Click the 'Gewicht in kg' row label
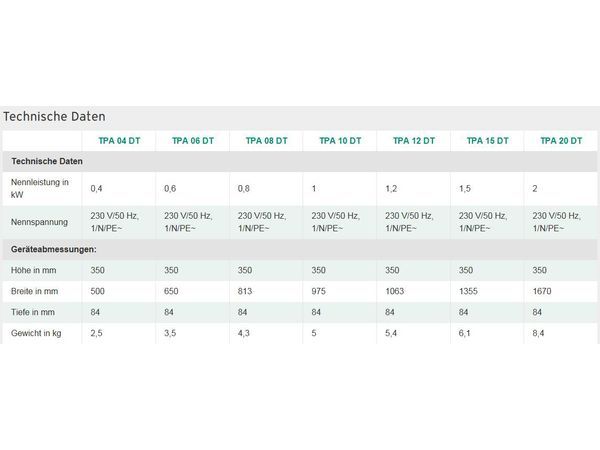Viewport: 600px width, 450px height. pyautogui.click(x=36, y=333)
